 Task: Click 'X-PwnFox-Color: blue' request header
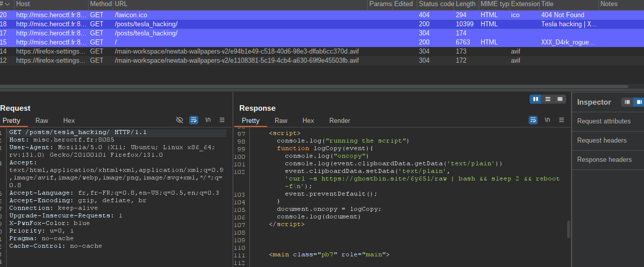click(50, 223)
